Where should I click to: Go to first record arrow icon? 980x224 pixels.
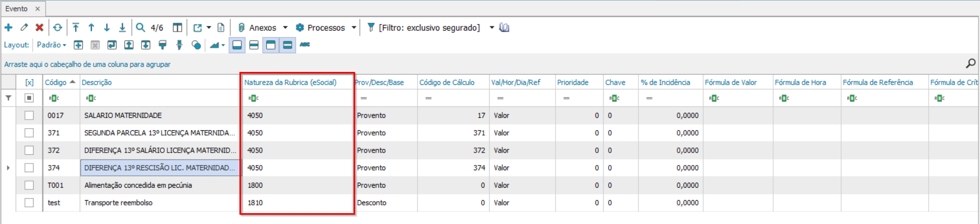tap(76, 27)
